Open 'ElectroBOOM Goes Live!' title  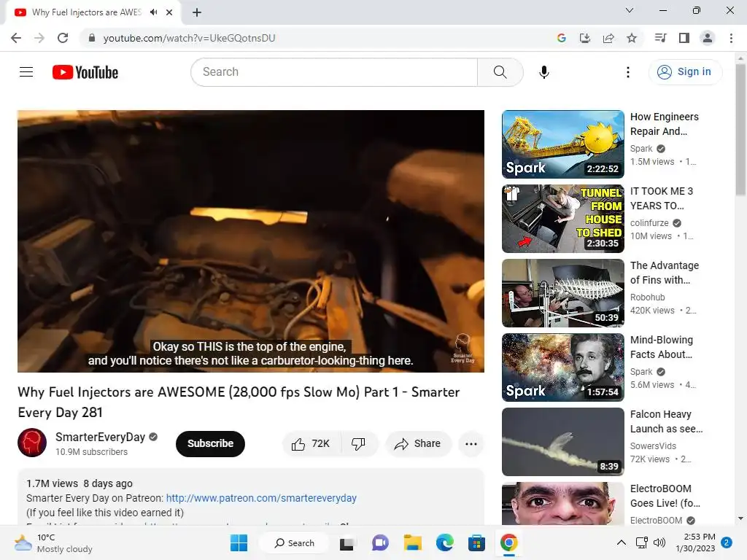click(665, 496)
